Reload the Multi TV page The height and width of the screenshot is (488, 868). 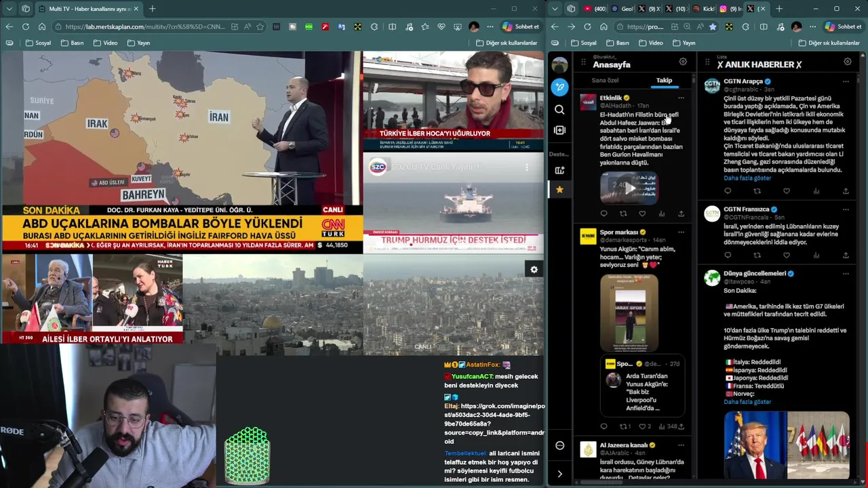pos(26,26)
